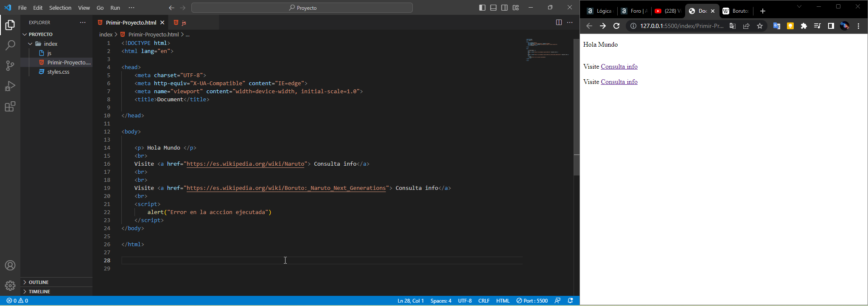Translate this page icon in address bar
Viewport: 868px width, 306px height.
733,26
